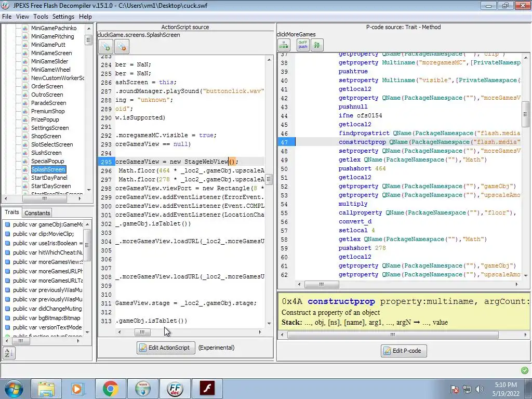
Task: Click the tray volume speaker icon
Action: 479,389
